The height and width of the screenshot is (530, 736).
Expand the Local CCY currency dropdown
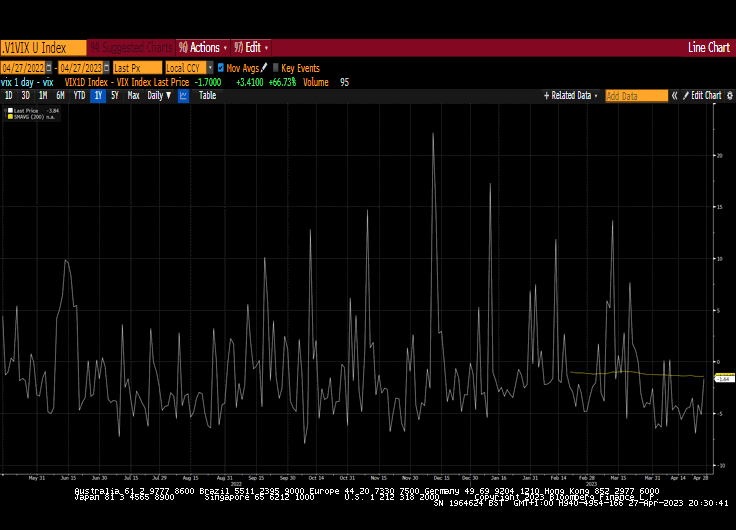187,68
